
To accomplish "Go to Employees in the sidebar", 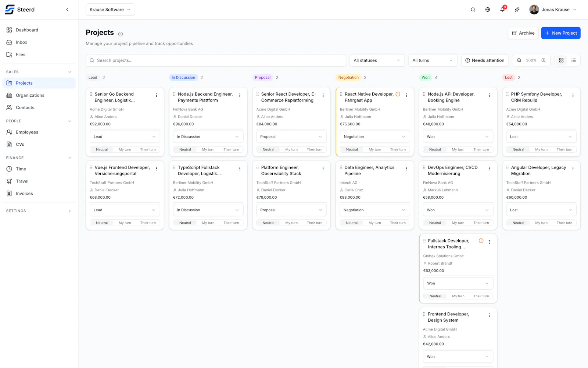I will (39, 132).
